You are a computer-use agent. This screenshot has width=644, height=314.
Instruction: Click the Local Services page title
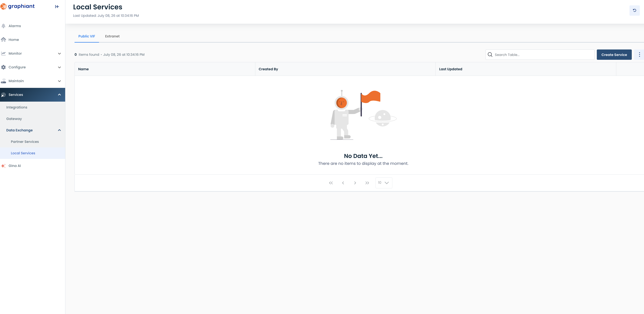[x=97, y=7]
